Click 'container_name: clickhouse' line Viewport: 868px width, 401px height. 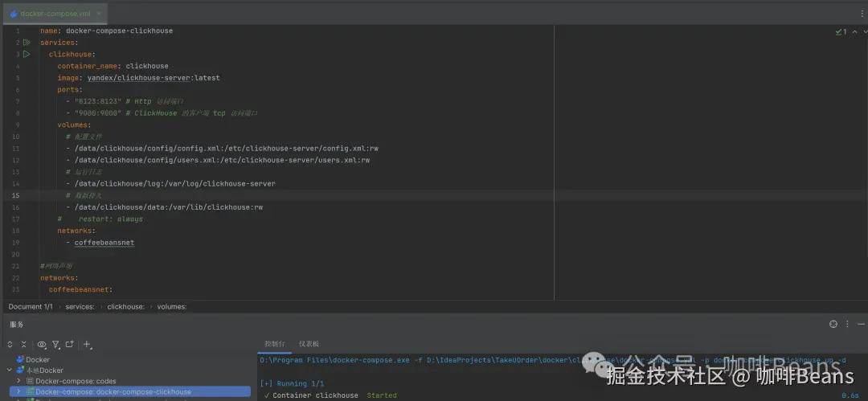pyautogui.click(x=113, y=66)
